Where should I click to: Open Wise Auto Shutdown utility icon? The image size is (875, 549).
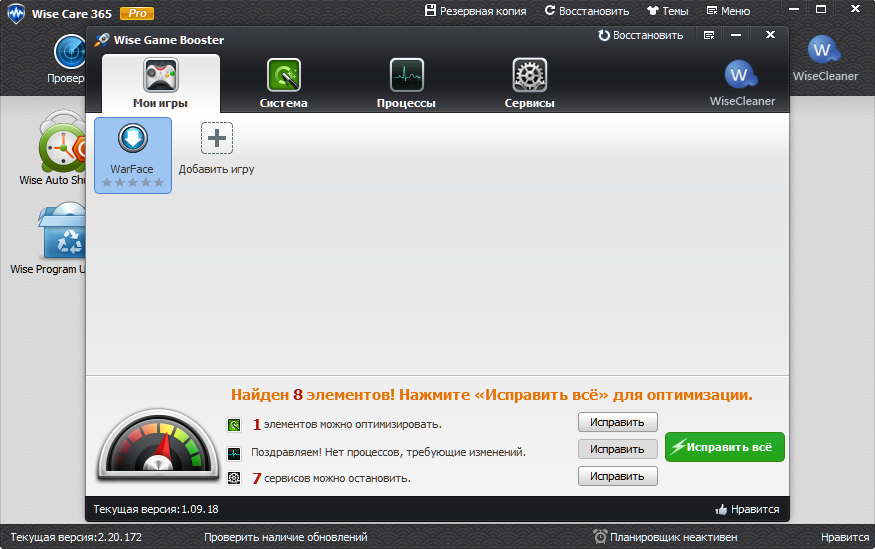(x=62, y=142)
